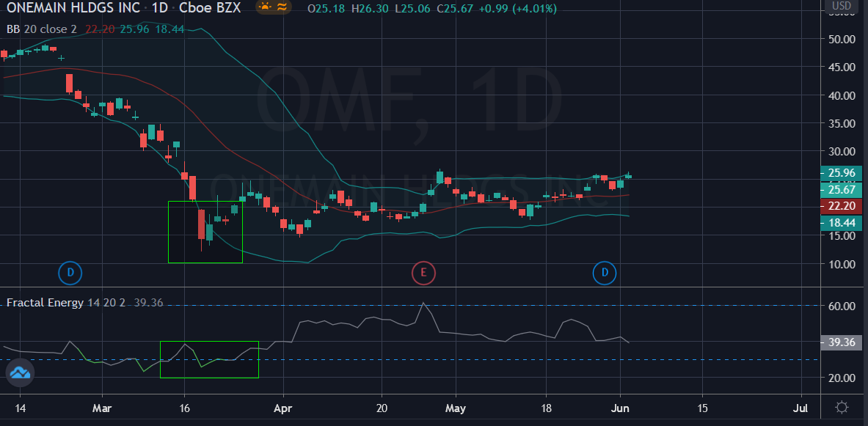This screenshot has width=868, height=426.
Task: Click the orange sun session indicator icon
Action: [x=265, y=8]
